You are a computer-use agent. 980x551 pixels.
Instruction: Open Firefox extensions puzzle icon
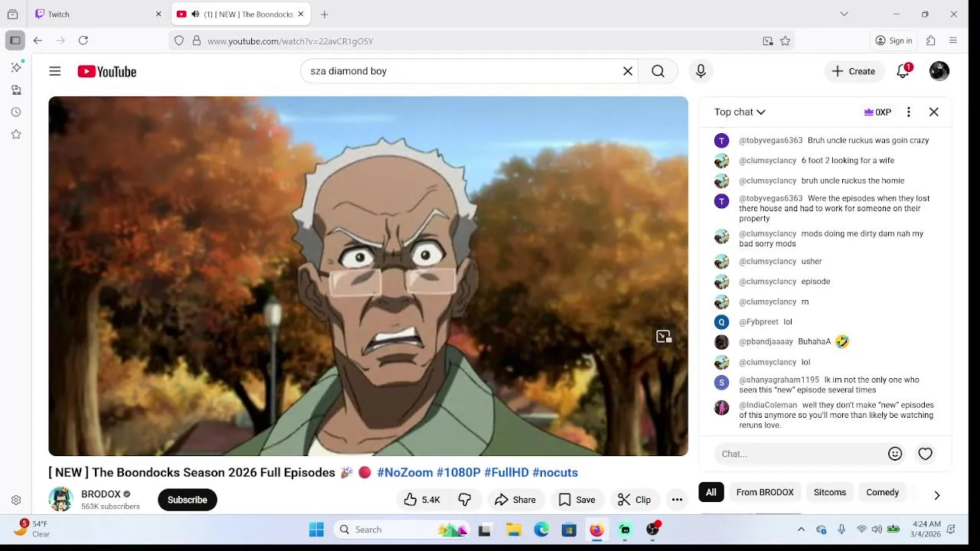(x=931, y=41)
